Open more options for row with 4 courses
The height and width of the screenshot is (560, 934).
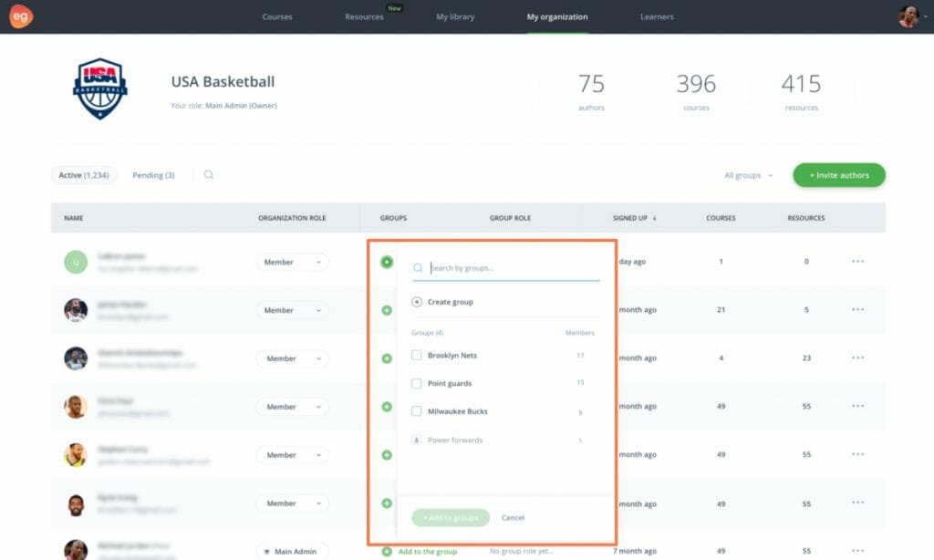pos(857,358)
